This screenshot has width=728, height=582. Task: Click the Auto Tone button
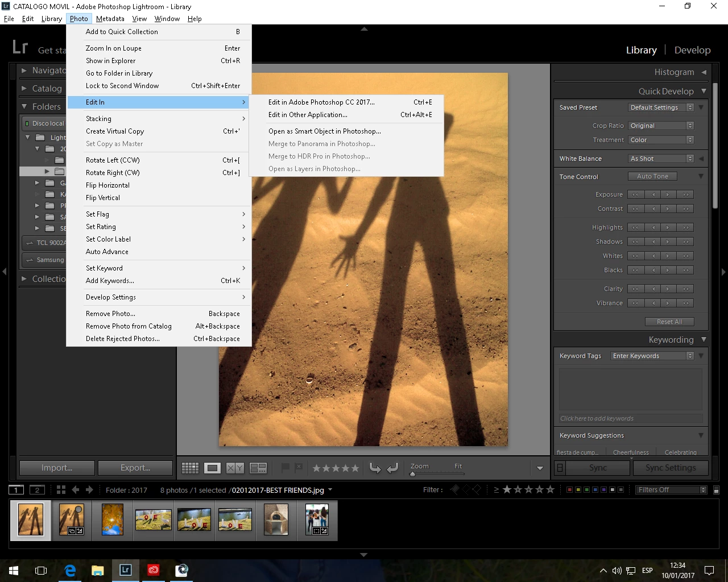pos(652,176)
